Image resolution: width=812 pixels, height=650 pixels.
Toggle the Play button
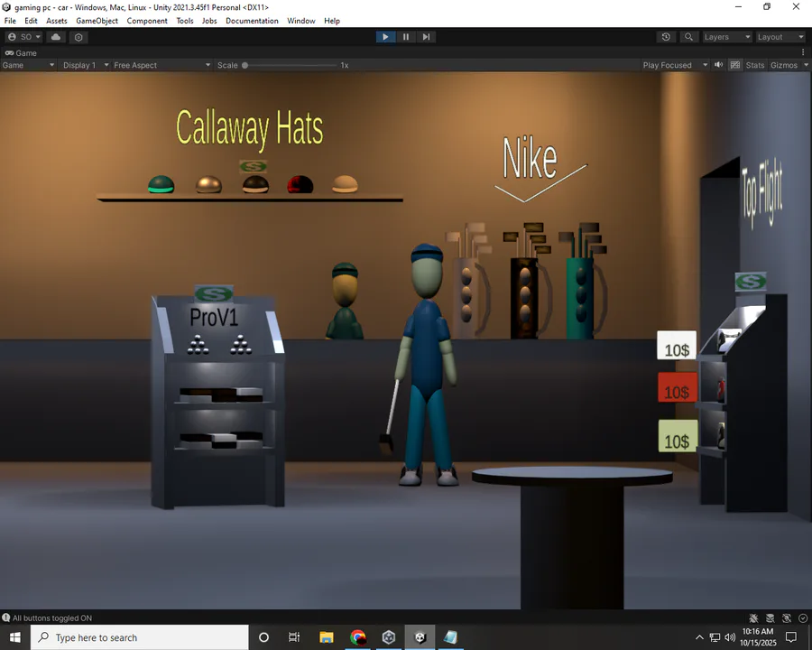pos(385,37)
